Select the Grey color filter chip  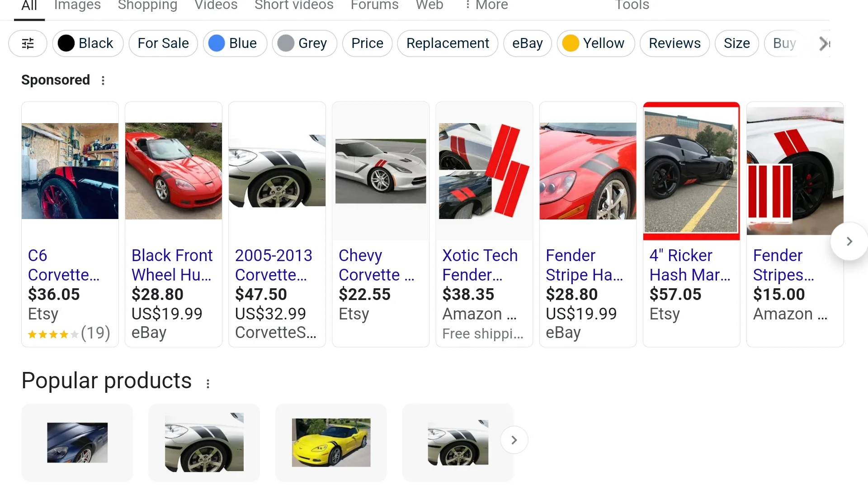pyautogui.click(x=304, y=43)
